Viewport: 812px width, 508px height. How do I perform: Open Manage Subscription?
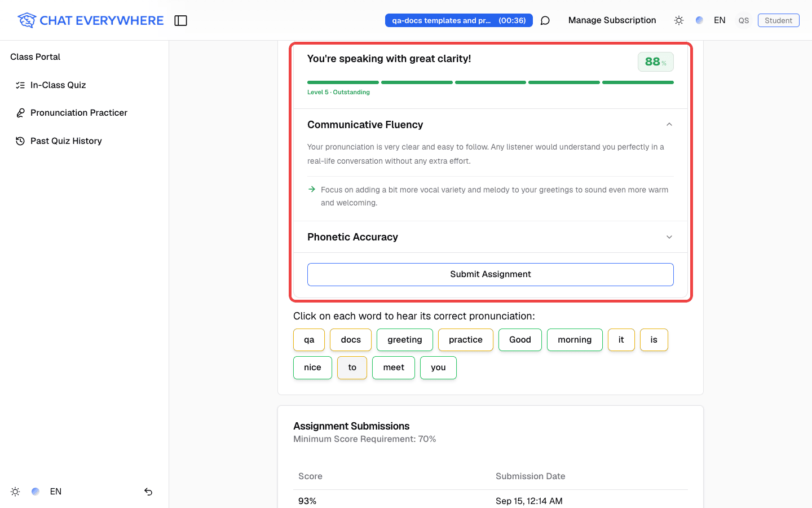pyautogui.click(x=612, y=20)
